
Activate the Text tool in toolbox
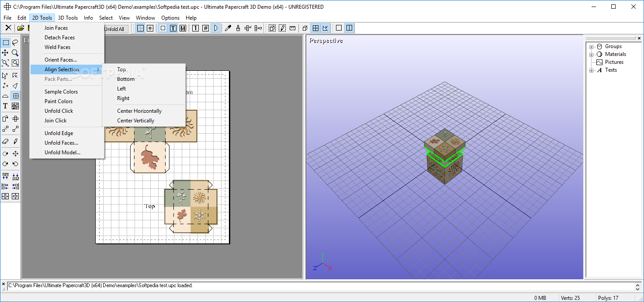5,106
